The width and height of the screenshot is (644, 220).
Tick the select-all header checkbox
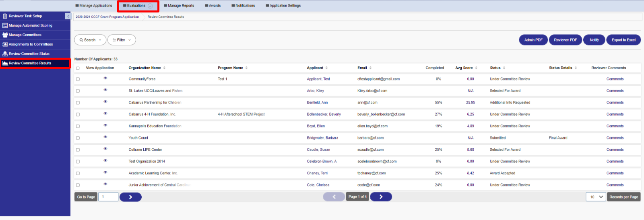tap(78, 68)
